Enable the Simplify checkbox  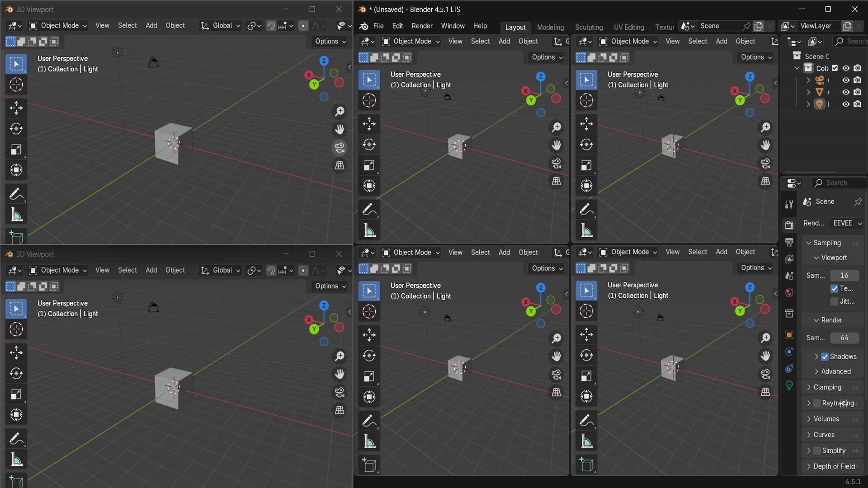click(817, 450)
